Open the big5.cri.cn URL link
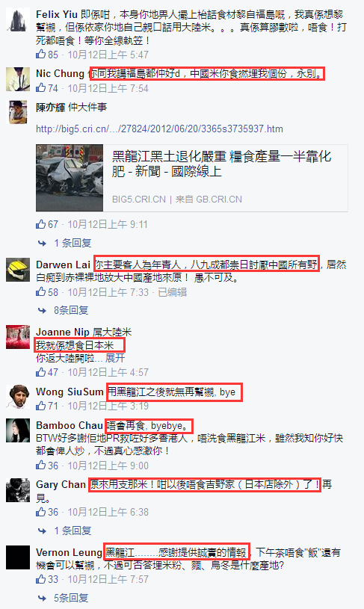Image resolution: width=364 pixels, height=609 pixels. [159, 129]
